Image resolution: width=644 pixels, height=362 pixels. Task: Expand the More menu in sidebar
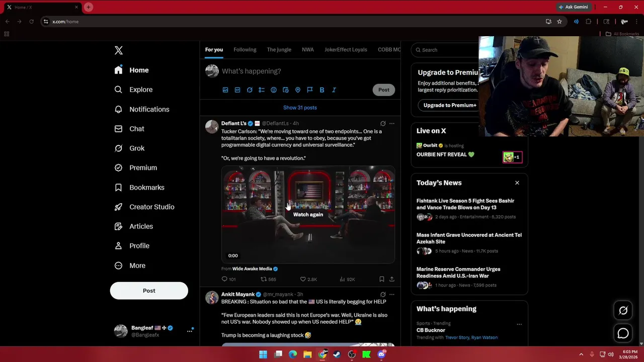[130, 265]
